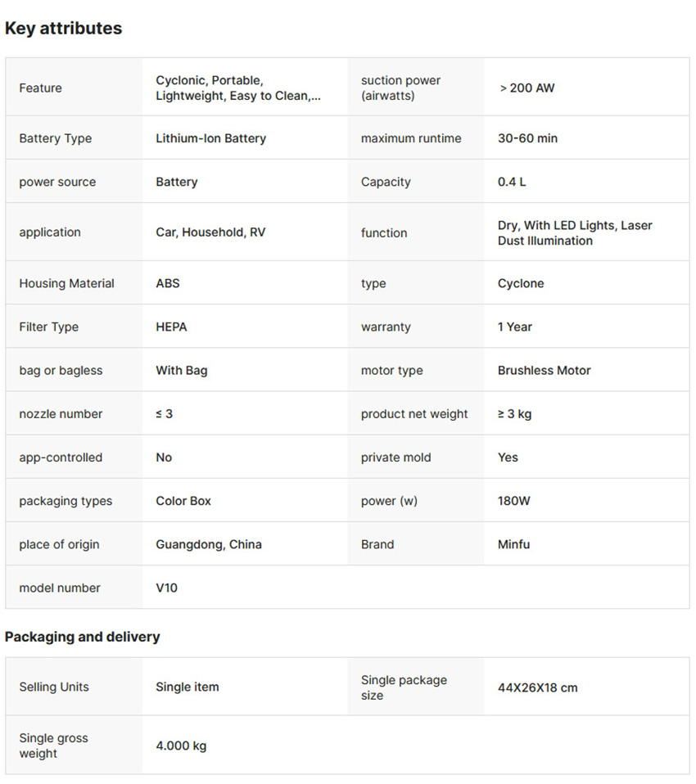Screen dimensions: 696x784
Task: Click the Key attributes heading
Action: coord(63,28)
